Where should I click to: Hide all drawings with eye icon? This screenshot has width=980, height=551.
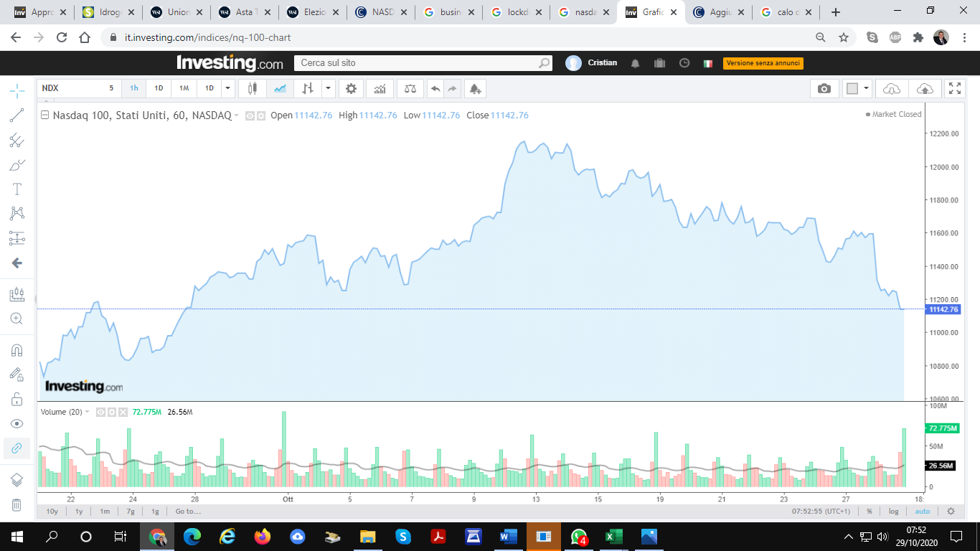[17, 423]
